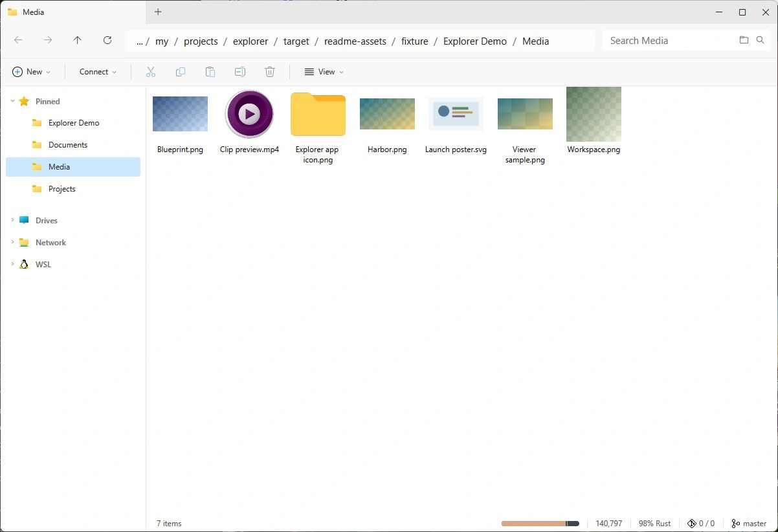Click the 'WSL' label in sidebar
Viewport: 778px width, 532px height.
pyautogui.click(x=43, y=265)
